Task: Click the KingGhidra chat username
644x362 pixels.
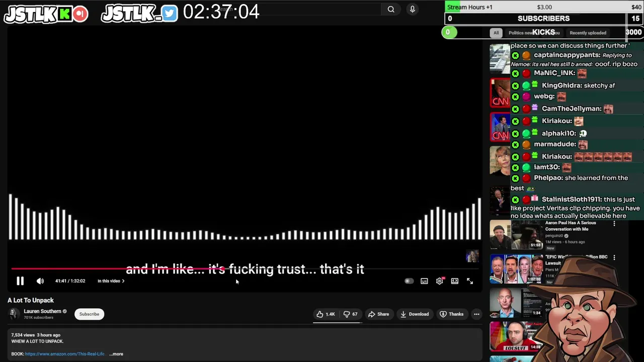Action: 561,85
